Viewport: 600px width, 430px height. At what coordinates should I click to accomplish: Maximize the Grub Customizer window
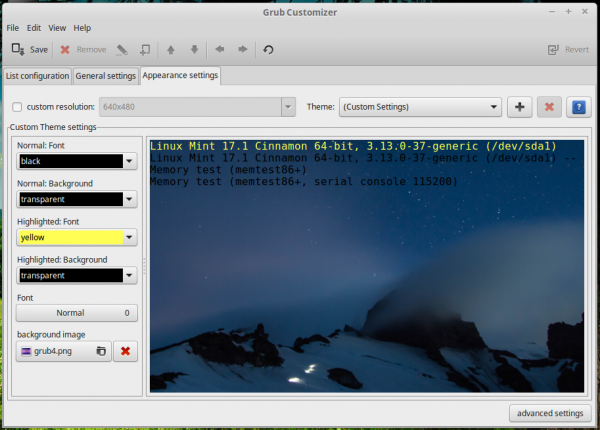pos(568,12)
